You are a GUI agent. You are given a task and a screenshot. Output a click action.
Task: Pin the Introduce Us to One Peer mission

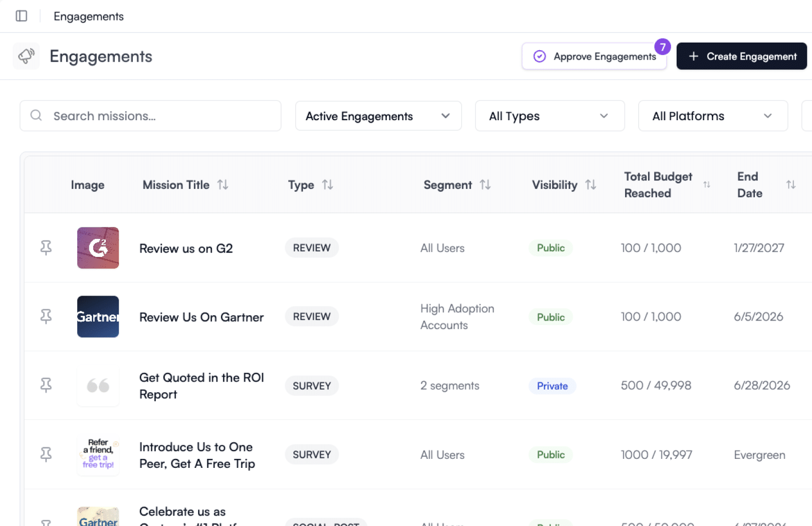click(x=46, y=454)
